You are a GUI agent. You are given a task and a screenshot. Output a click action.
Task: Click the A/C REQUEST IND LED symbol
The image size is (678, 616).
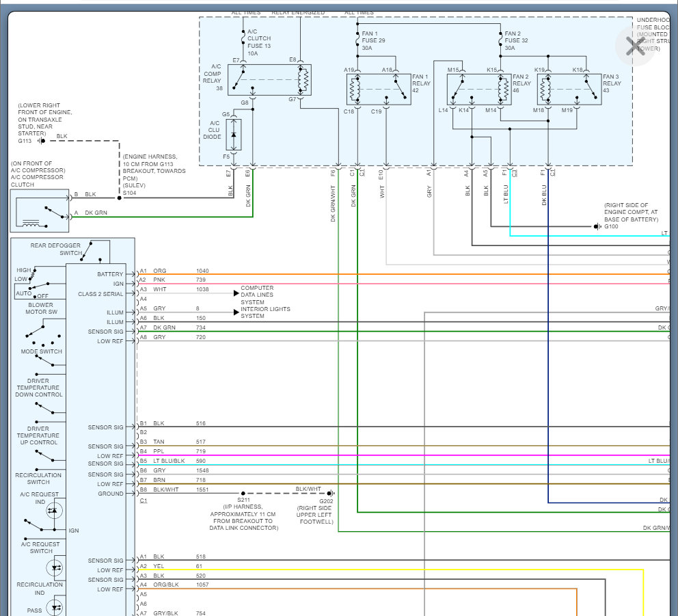[x=54, y=511]
